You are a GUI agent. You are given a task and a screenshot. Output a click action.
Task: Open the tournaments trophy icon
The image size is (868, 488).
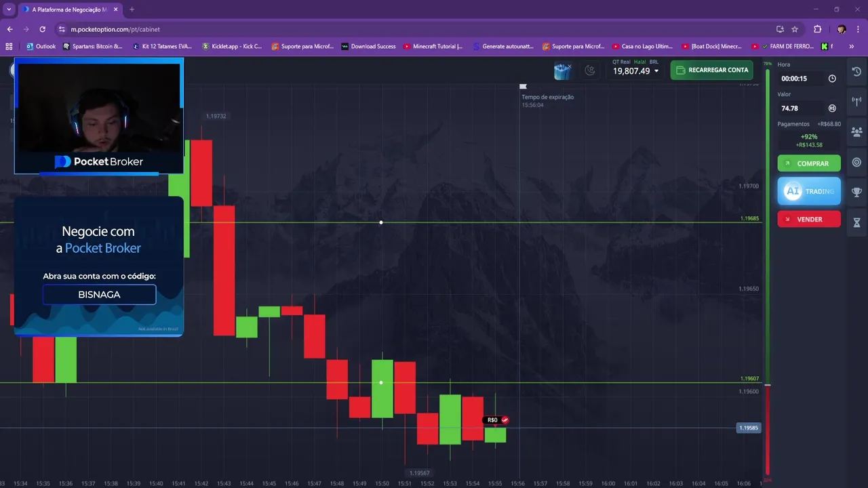pos(856,192)
